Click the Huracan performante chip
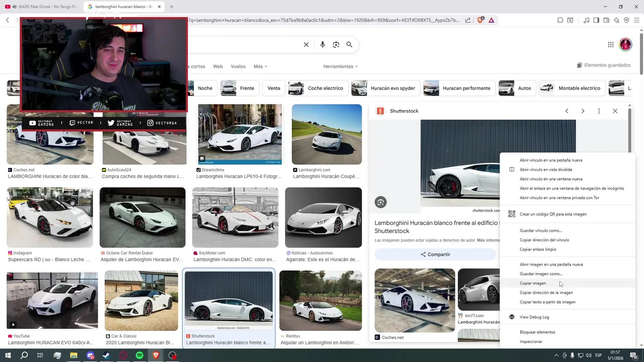Image resolution: width=644 pixels, height=362 pixels. click(x=459, y=88)
